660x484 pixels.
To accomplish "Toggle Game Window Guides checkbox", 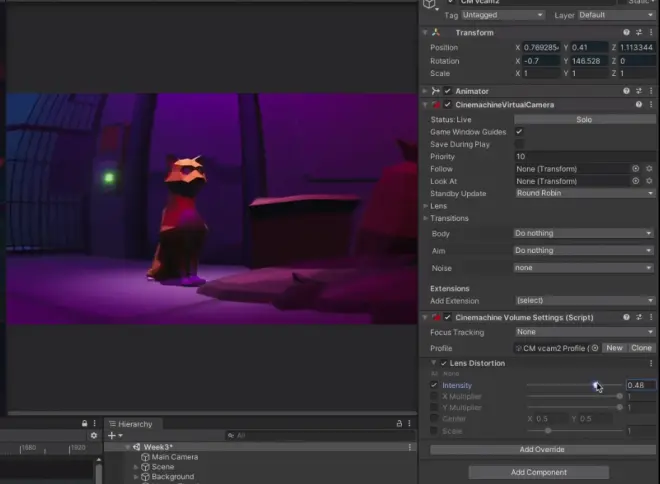I will (519, 132).
